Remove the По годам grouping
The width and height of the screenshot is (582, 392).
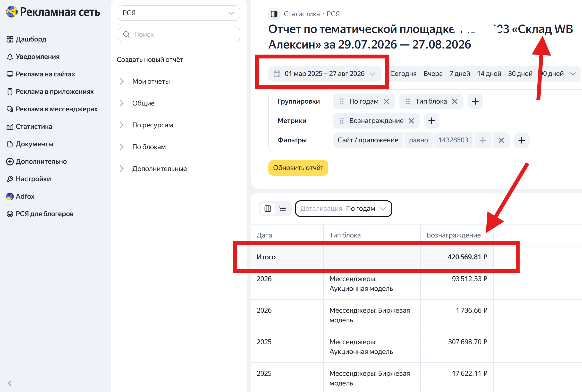click(x=387, y=101)
